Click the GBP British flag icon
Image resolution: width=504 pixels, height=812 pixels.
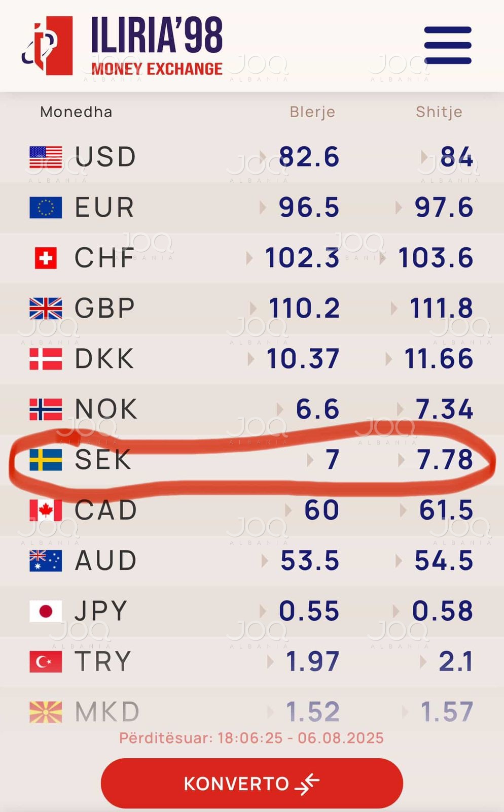coord(46,308)
